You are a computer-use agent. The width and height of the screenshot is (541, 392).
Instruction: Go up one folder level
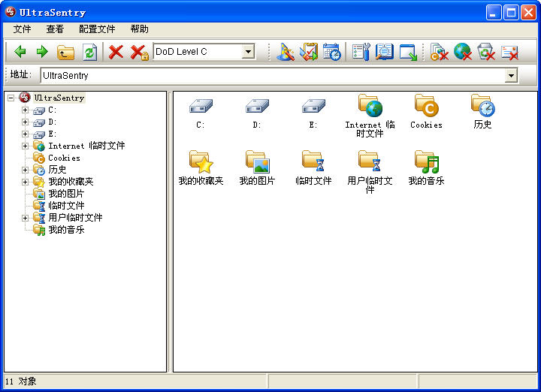[65, 53]
